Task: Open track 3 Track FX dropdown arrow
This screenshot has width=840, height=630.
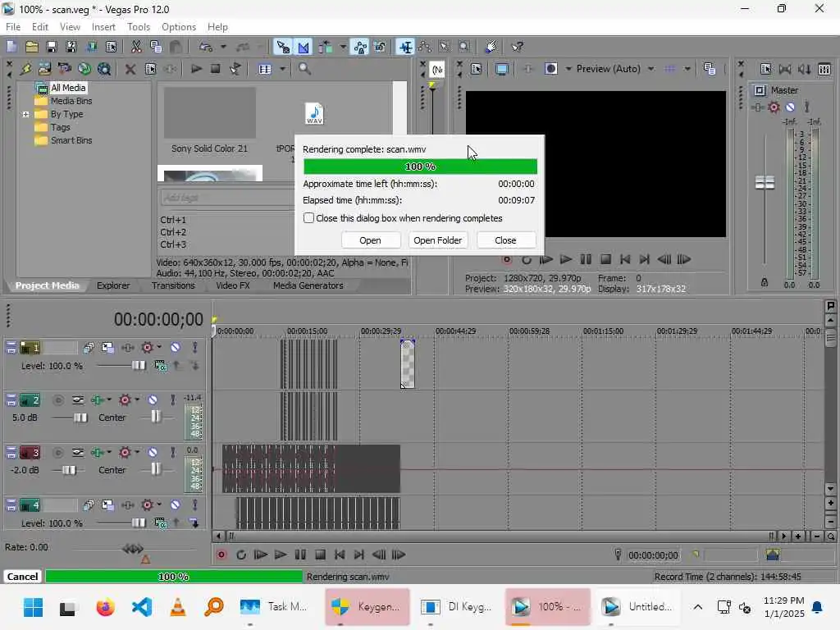Action: point(137,452)
